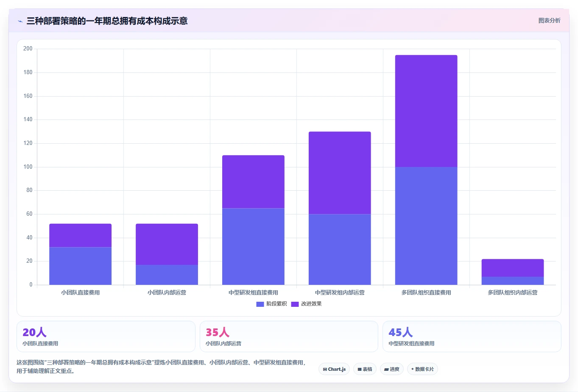Click the x-axis label 多团队组织直接费用
Screen dimensions: 578x392
(x=426, y=292)
